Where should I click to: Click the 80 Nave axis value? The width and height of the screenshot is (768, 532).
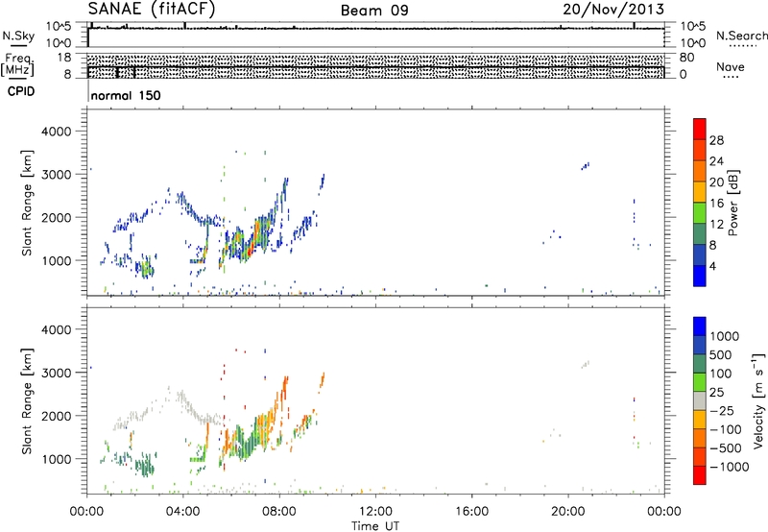[686, 58]
